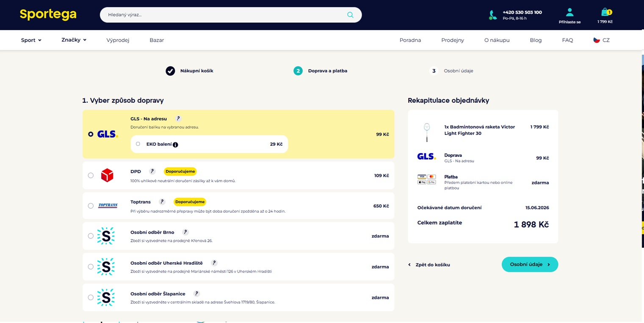Click the Šlapanice store logo
Viewport: 644px width, 323px height.
106,297
